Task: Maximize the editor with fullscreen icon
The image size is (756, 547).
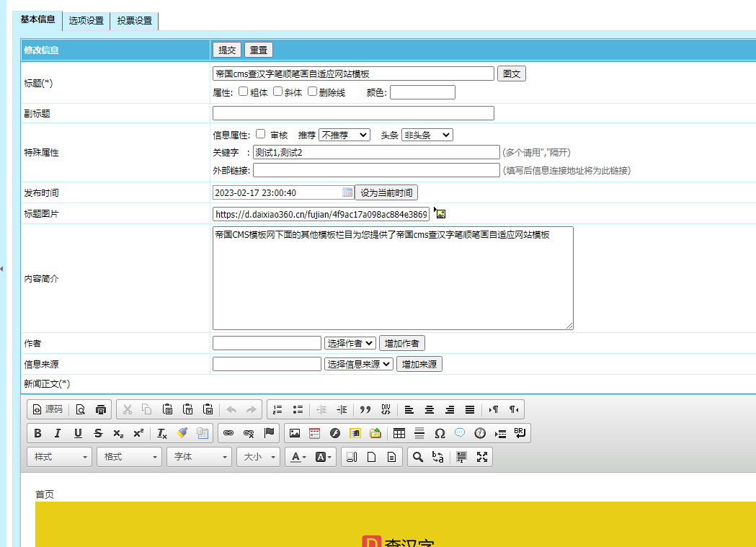Action: click(x=482, y=457)
